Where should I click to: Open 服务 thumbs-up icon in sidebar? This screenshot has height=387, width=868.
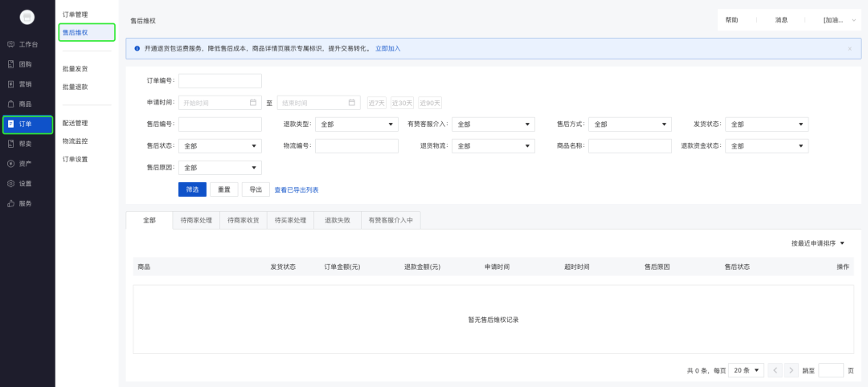pyautogui.click(x=10, y=203)
